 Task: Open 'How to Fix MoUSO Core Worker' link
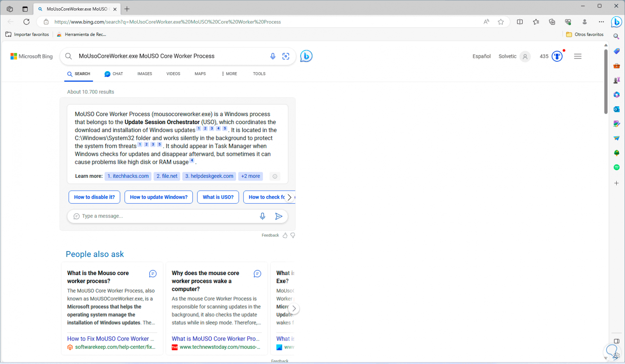point(111,339)
